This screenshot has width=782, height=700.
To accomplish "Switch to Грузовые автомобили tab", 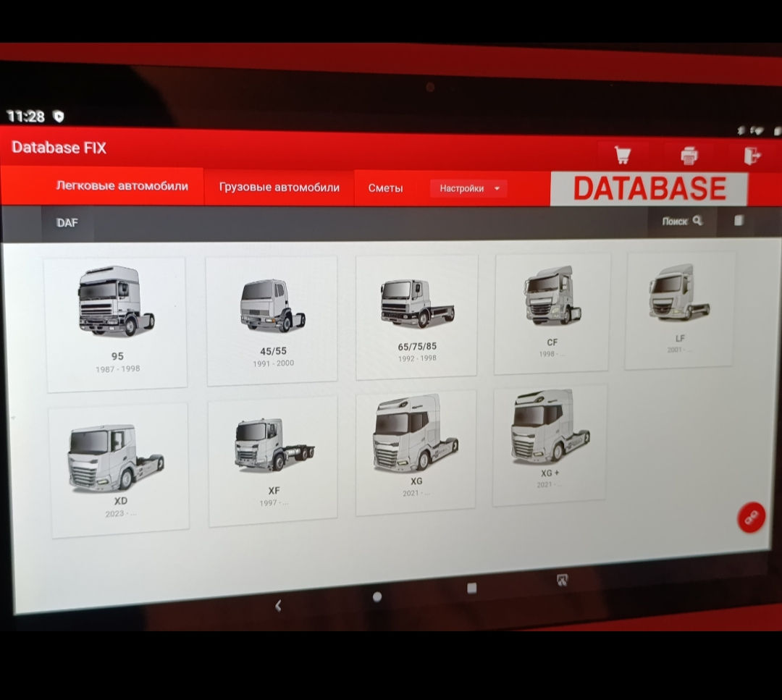I will point(279,187).
